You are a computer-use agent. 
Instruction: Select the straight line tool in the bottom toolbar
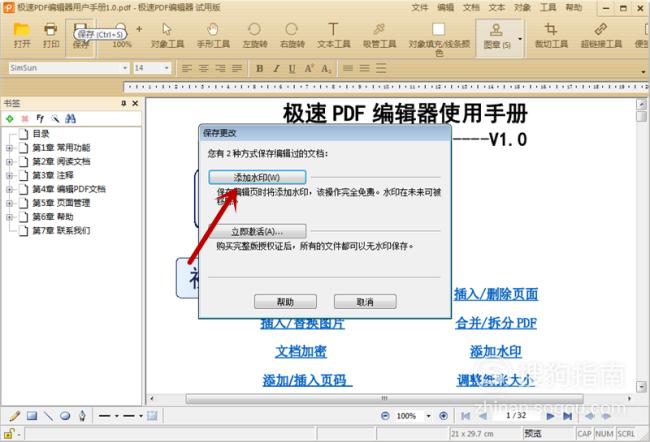tap(49, 416)
